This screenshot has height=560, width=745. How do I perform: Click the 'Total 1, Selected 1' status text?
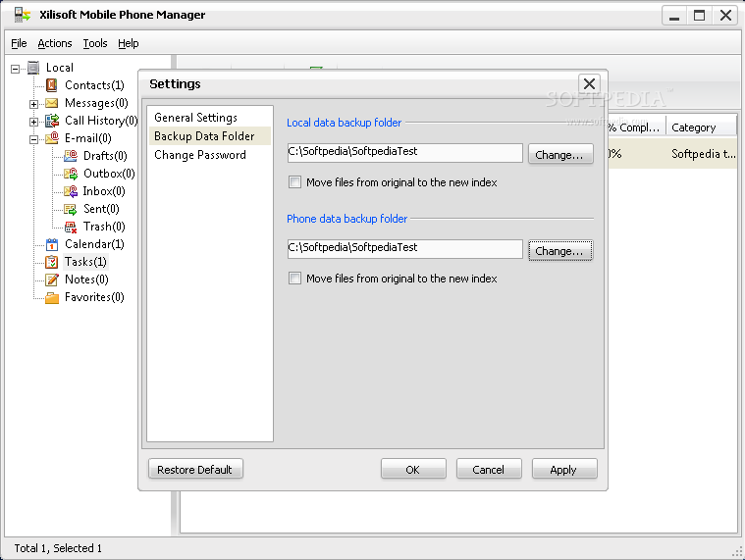point(58,548)
